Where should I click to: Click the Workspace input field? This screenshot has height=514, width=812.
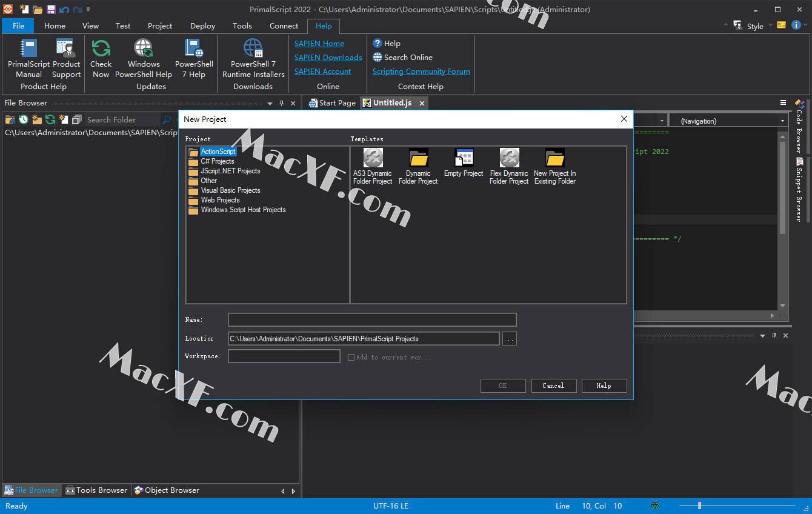pos(284,356)
